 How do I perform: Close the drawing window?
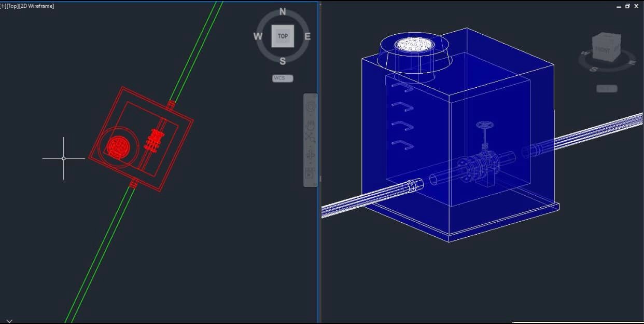tap(637, 6)
